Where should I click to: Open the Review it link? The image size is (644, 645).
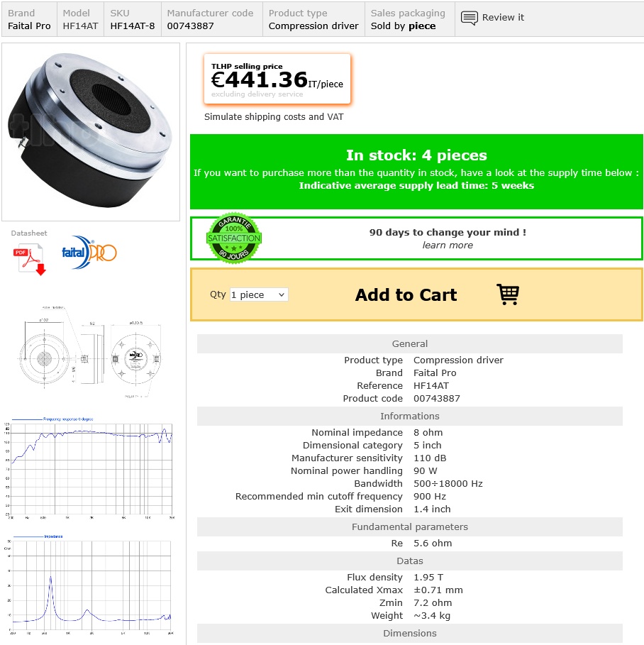503,17
